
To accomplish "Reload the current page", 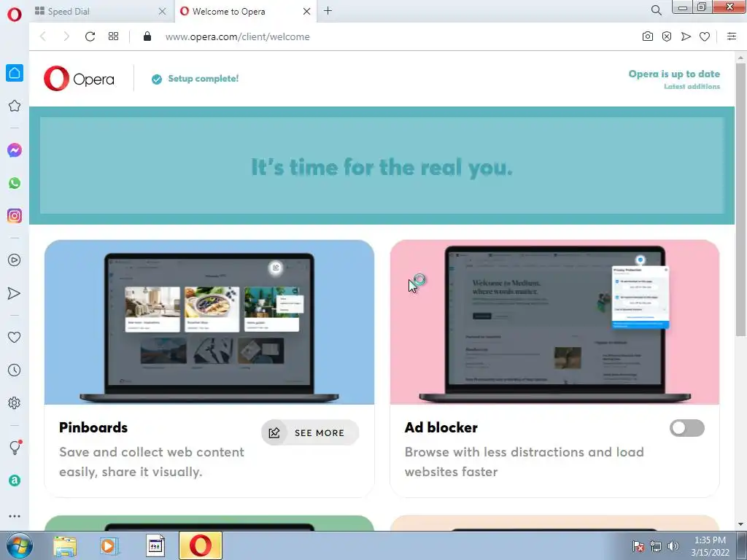I will [90, 36].
